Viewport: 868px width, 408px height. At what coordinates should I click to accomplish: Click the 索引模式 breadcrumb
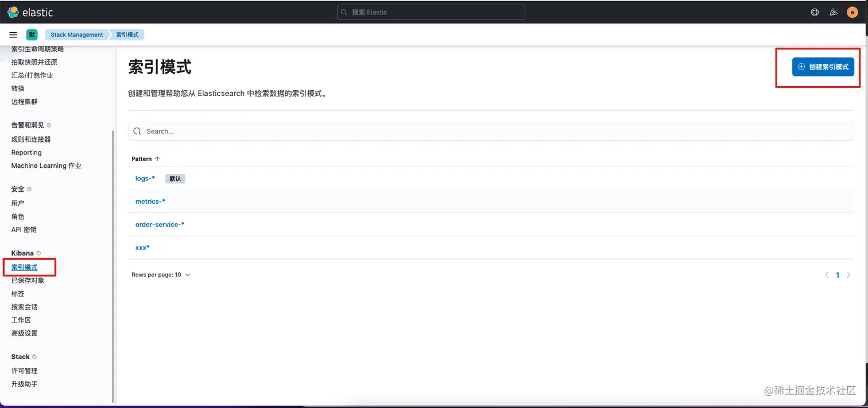[127, 34]
